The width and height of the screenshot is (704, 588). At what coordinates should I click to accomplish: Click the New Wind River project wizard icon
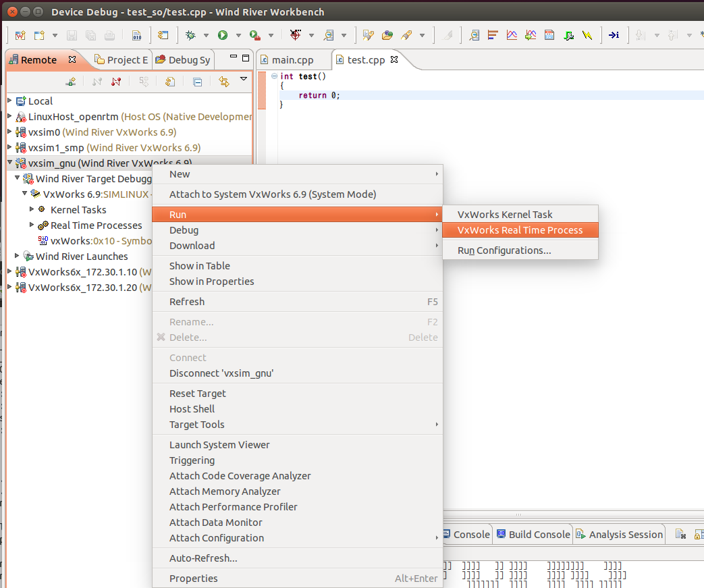[x=20, y=35]
